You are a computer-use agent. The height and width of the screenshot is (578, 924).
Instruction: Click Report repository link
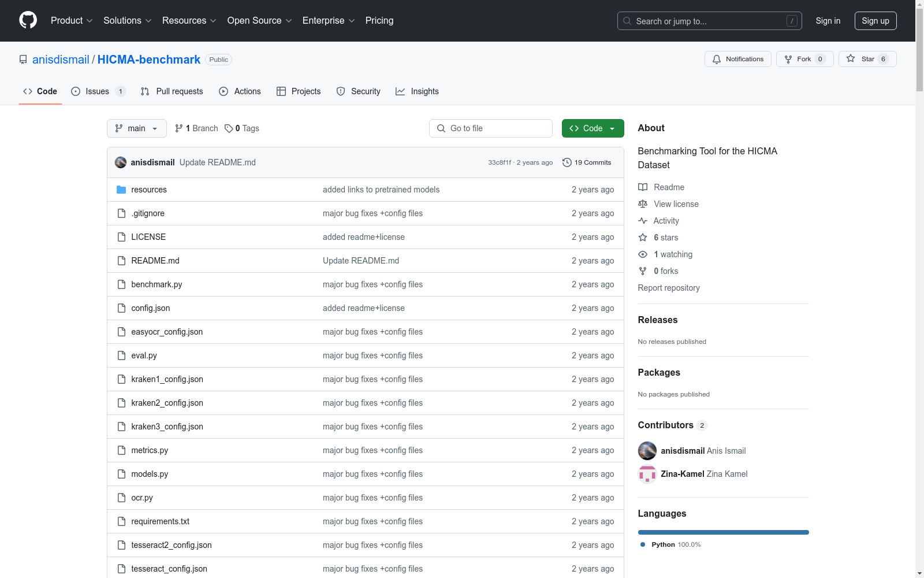669,288
